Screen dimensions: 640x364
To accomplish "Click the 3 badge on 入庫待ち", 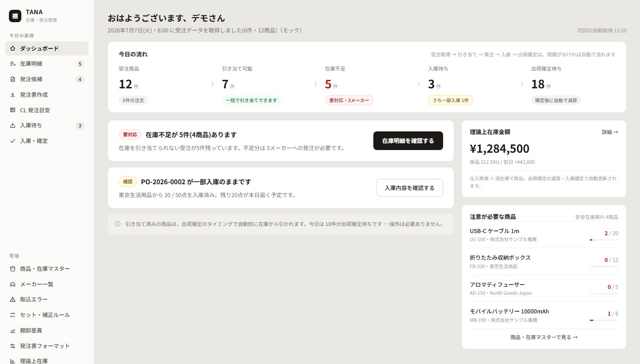I will coord(80,126).
